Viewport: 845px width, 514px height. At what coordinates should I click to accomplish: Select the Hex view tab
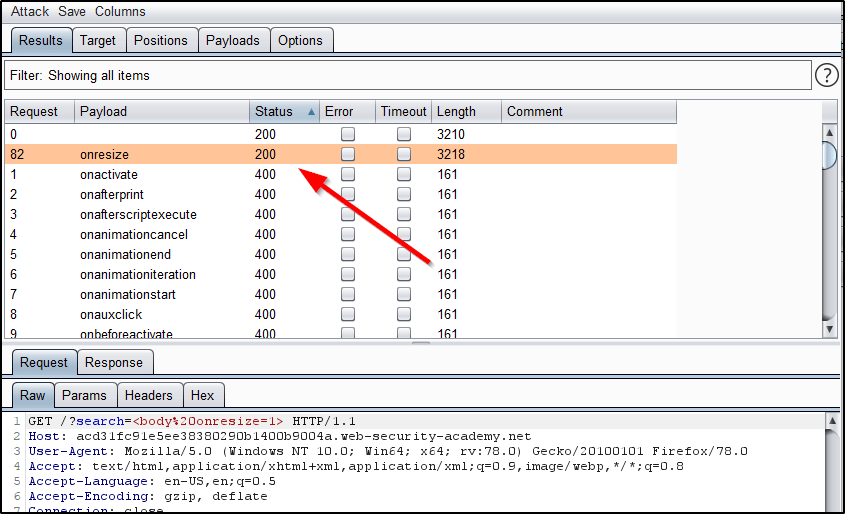pyautogui.click(x=203, y=395)
